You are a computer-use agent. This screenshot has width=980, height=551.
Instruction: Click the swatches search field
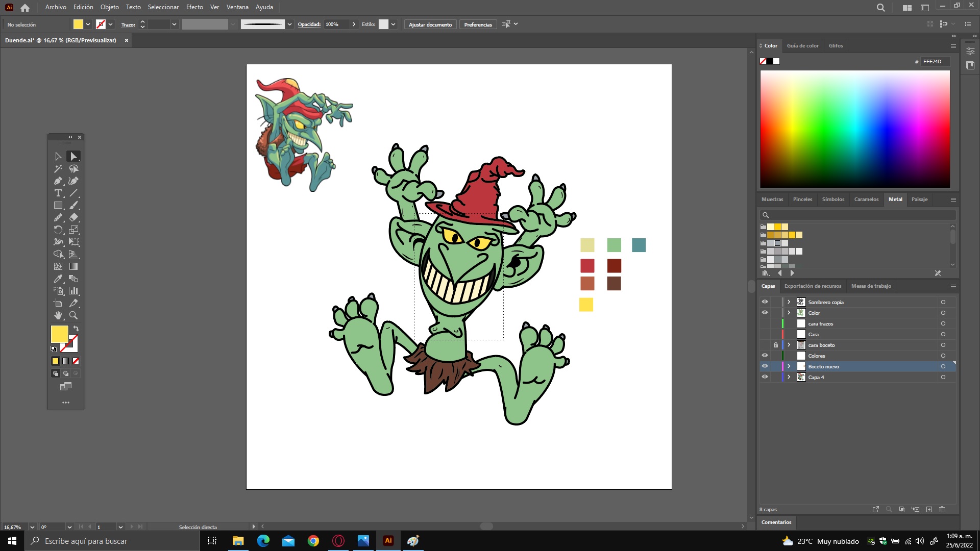click(x=857, y=215)
